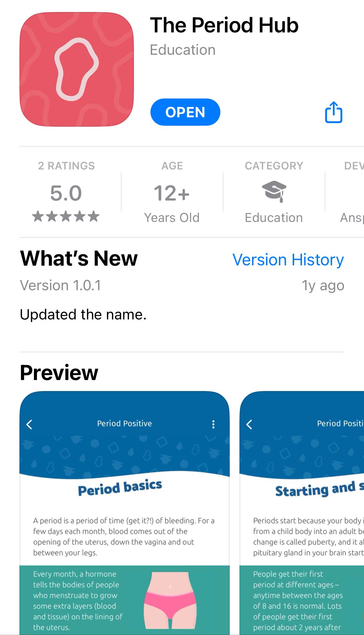The width and height of the screenshot is (364, 635).
Task: Tap The Period Hub app icon
Action: [77, 69]
